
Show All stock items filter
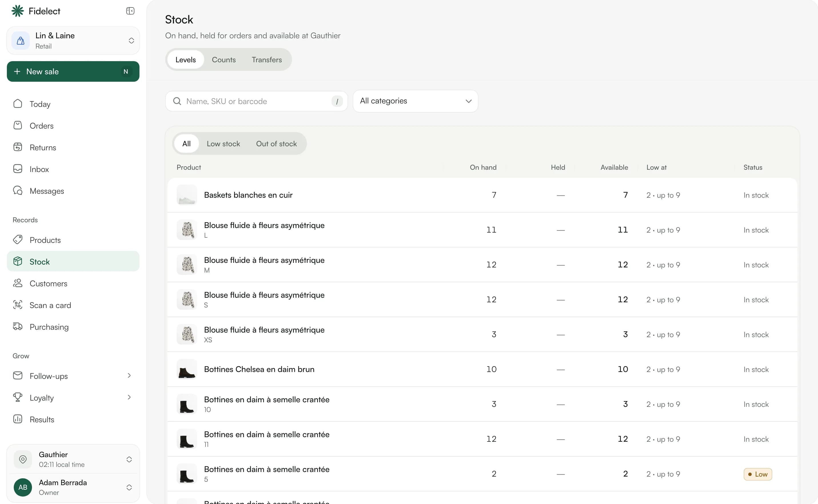pos(186,144)
